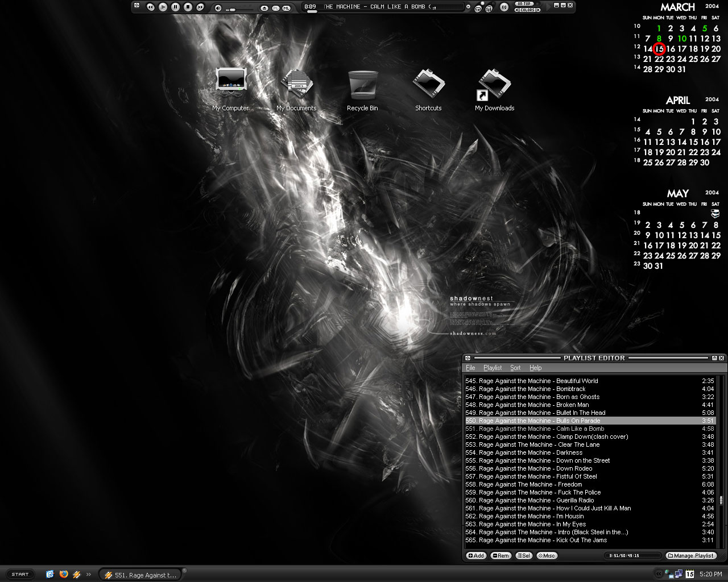Expand quick launch overflow chevron

click(x=89, y=575)
